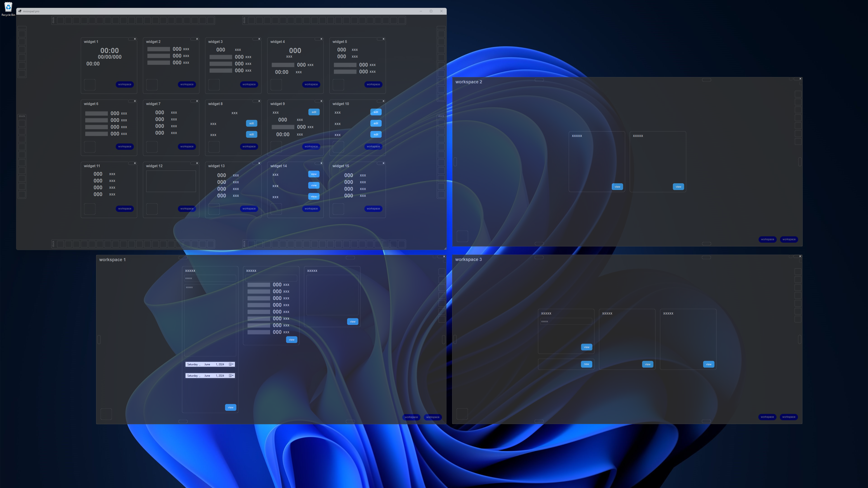Click the workspace button in widget 4
This screenshot has height=488, width=868.
pyautogui.click(x=311, y=84)
